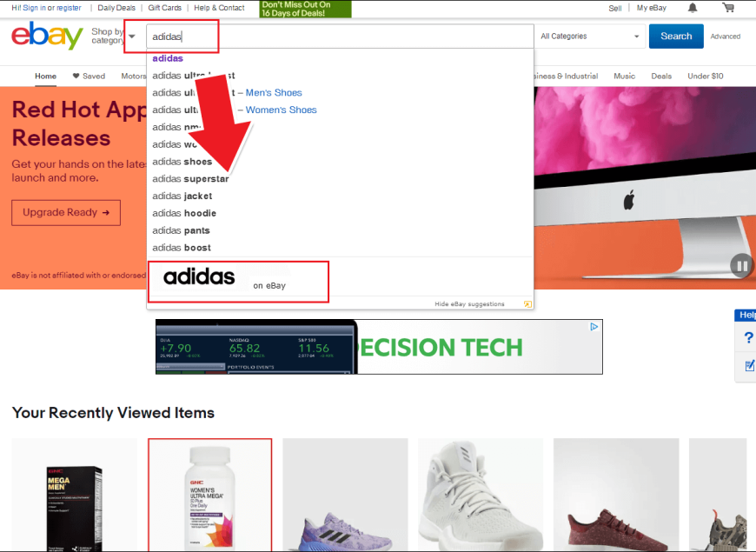This screenshot has height=552, width=756.
Task: Open the Saved tab
Action: tap(89, 76)
